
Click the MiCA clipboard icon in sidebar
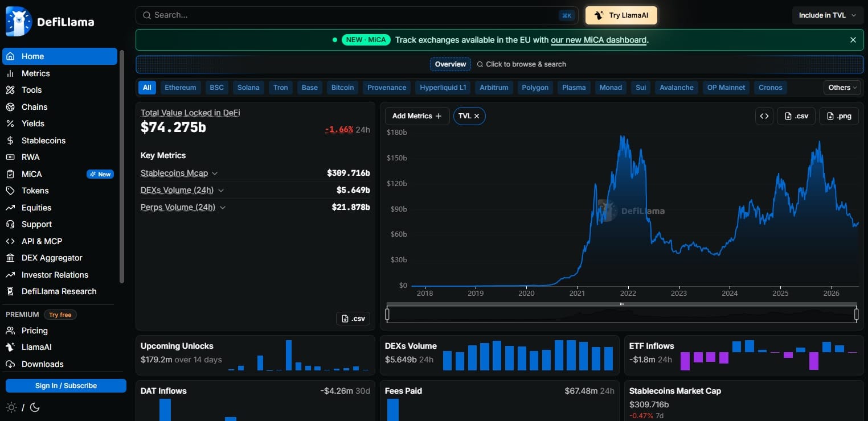(10, 174)
